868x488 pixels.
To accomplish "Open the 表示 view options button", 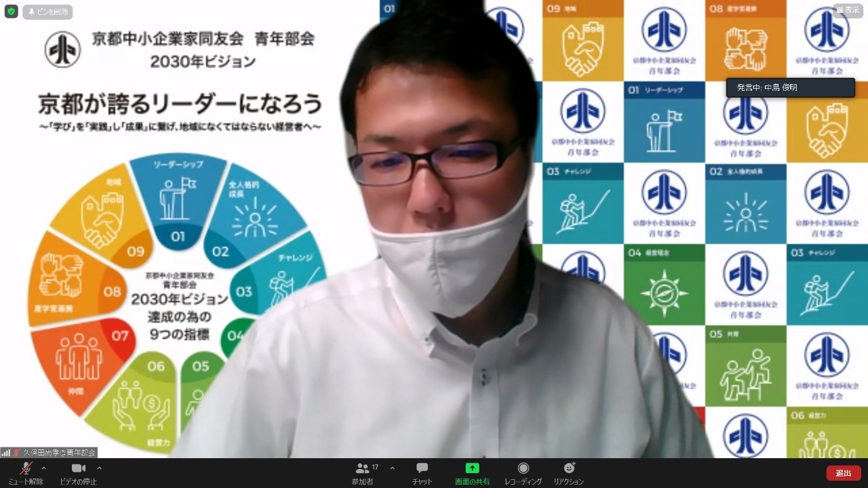I will pyautogui.click(x=848, y=10).
